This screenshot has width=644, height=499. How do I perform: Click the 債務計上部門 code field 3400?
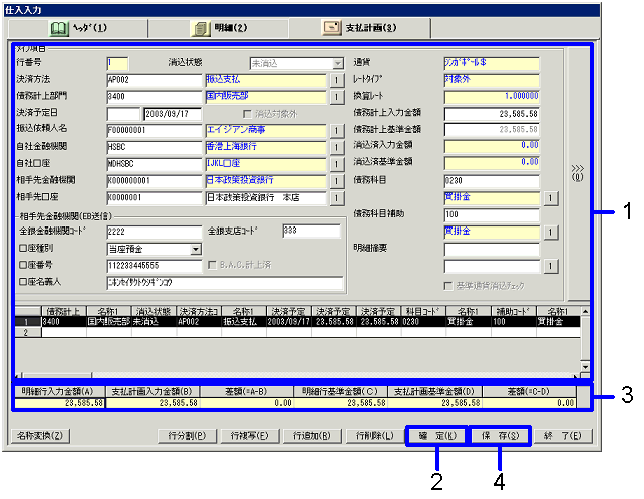(154, 97)
